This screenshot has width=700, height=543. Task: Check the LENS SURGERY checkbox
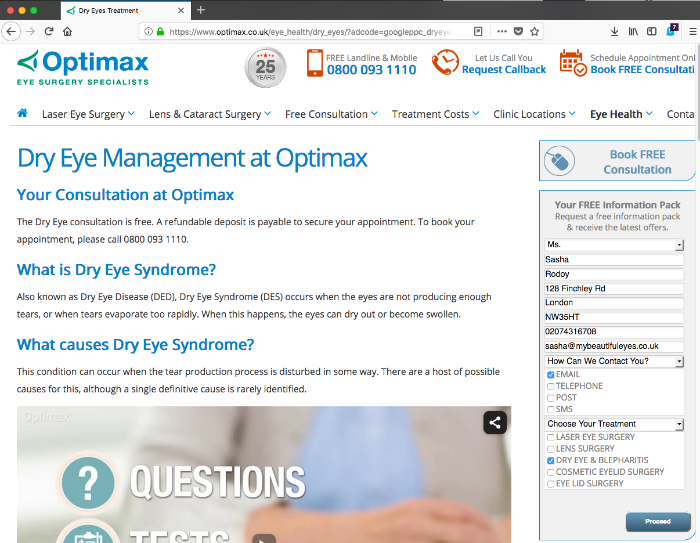(550, 449)
